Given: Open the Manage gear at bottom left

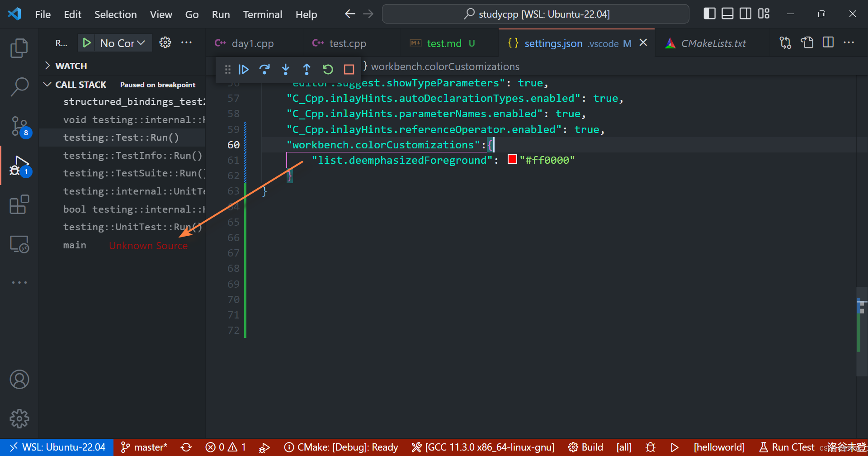Looking at the screenshot, I should click(x=19, y=419).
